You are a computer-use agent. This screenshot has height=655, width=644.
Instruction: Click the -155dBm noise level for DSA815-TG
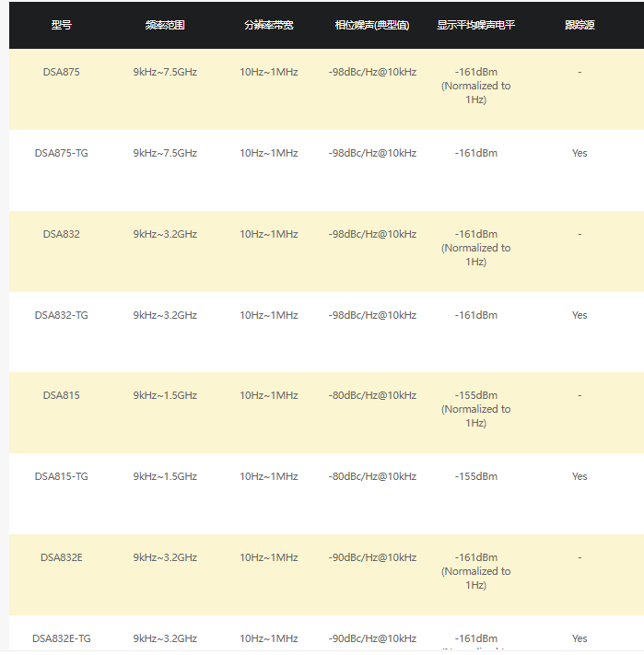pos(475,476)
